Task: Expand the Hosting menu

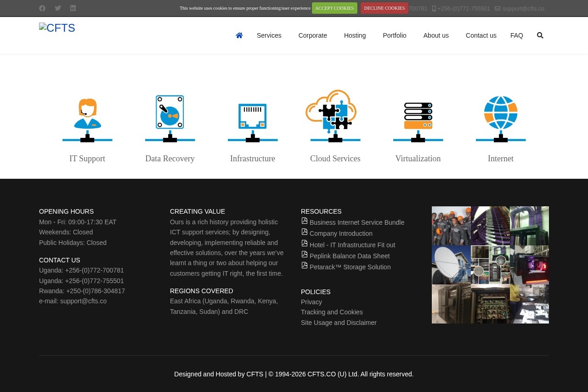Action: click(355, 35)
